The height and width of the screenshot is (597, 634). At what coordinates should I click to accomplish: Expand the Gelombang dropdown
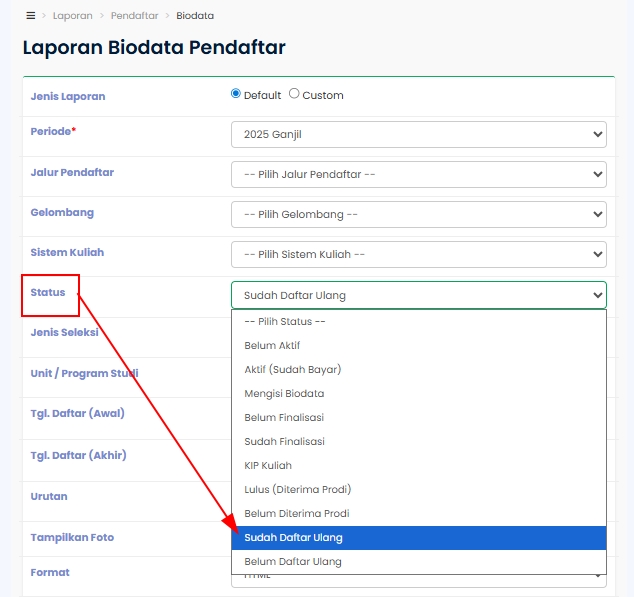(x=418, y=214)
